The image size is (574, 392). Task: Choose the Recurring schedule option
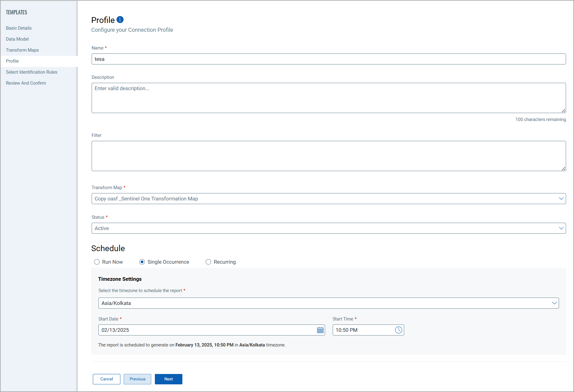pos(208,262)
